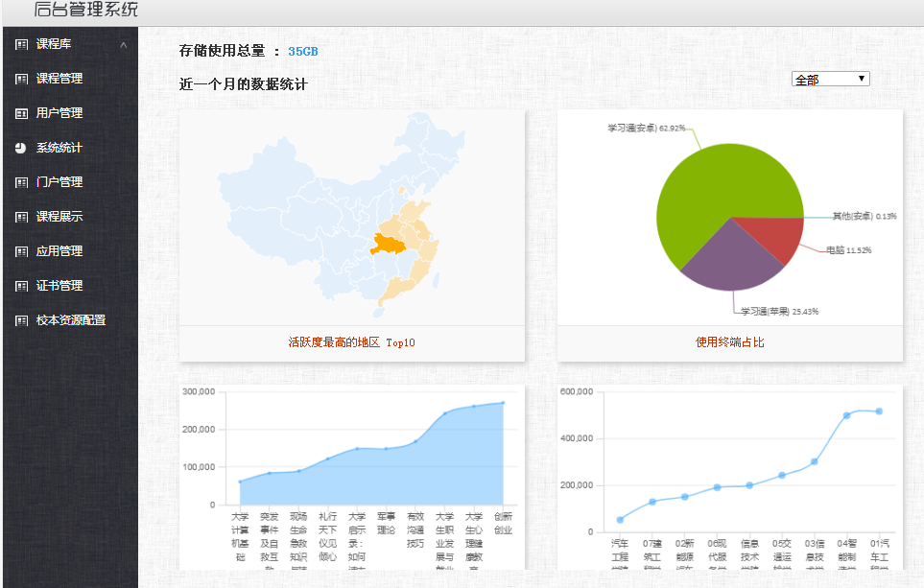Click the 校本资源配置 sidebar icon
This screenshot has width=924, height=588.
tap(21, 320)
